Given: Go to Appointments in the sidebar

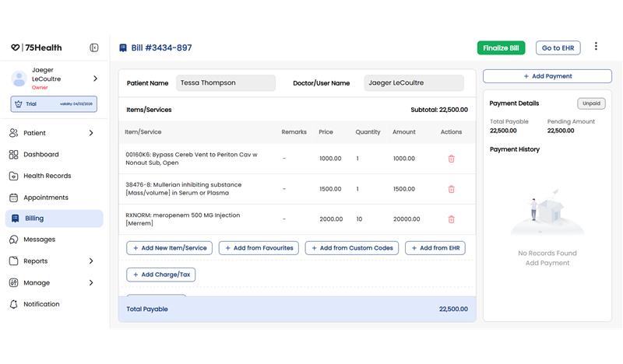Looking at the screenshot, I should click(x=45, y=198).
